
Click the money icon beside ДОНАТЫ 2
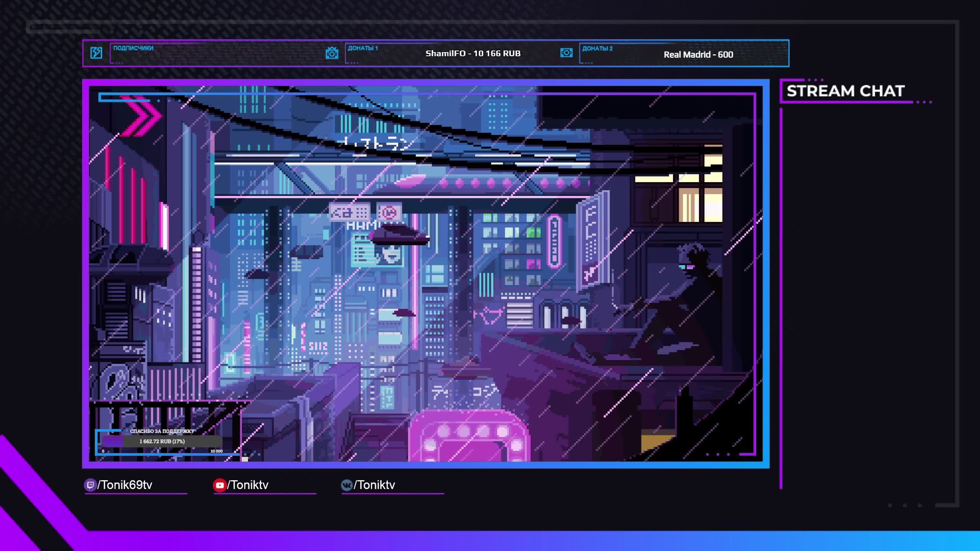click(x=566, y=53)
